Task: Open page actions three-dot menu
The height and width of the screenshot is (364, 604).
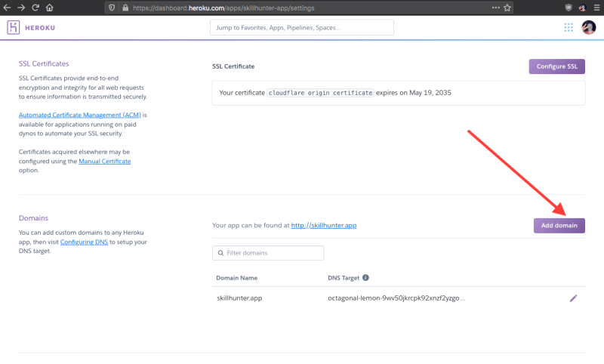Action: pos(496,8)
